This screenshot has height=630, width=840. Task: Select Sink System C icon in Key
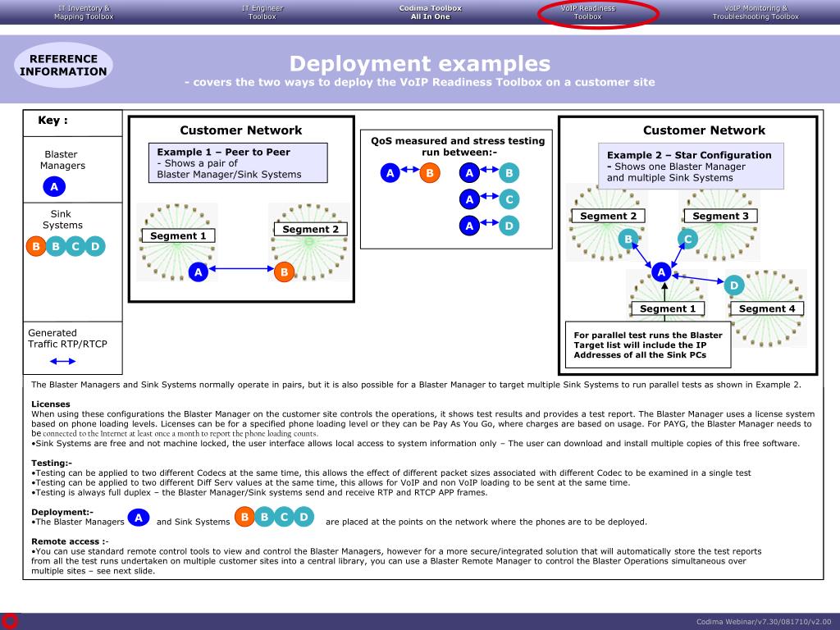75,246
